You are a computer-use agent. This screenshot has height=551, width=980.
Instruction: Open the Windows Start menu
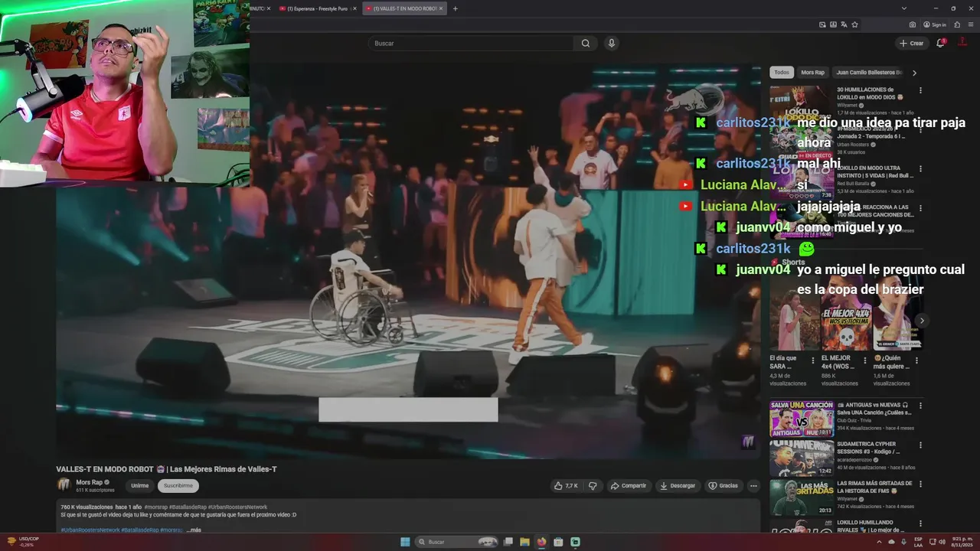click(405, 542)
